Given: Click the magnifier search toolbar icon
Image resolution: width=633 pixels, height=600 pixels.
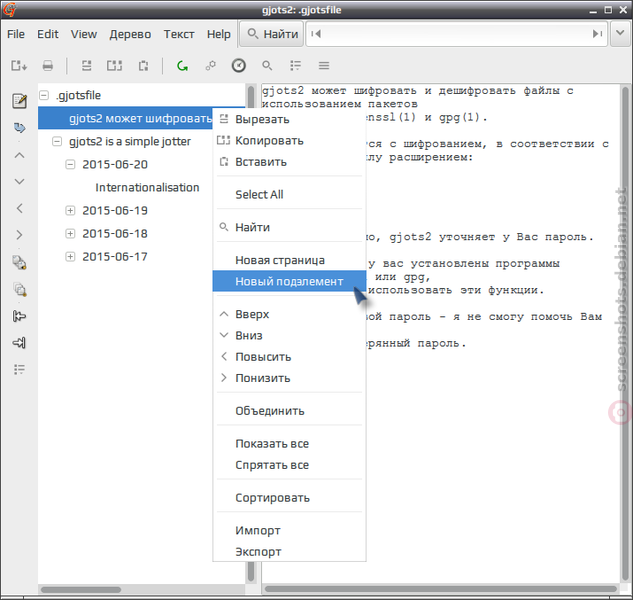Looking at the screenshot, I should point(267,65).
